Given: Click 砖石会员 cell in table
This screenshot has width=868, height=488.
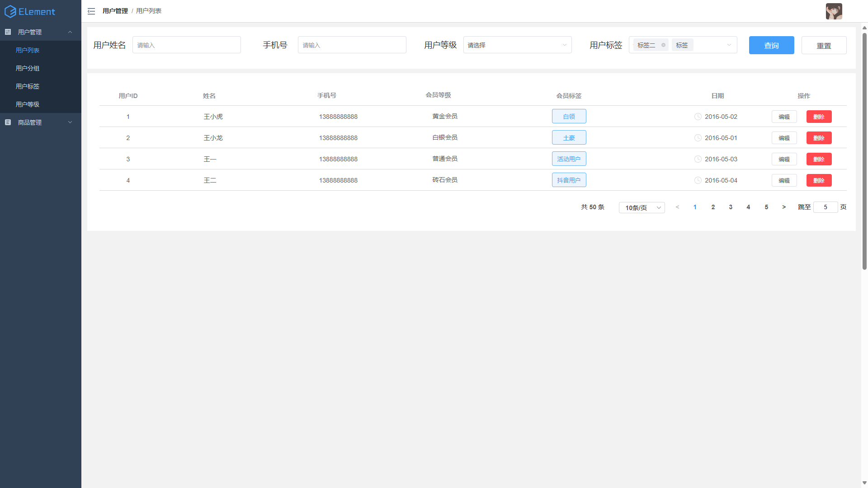Looking at the screenshot, I should pyautogui.click(x=445, y=180).
